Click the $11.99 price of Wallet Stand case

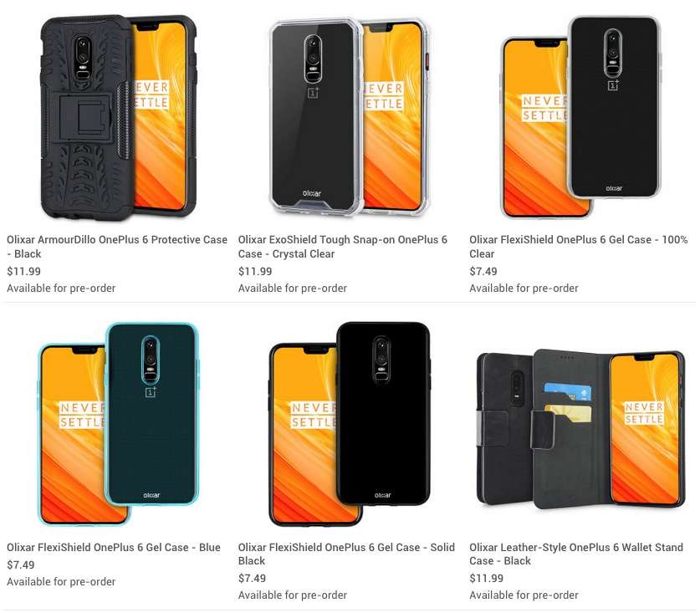click(486, 579)
